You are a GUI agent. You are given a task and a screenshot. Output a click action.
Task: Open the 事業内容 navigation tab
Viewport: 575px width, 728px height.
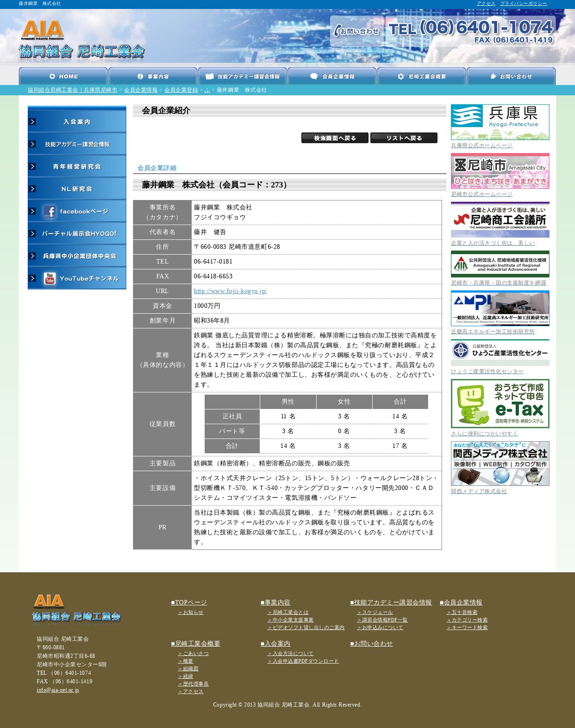point(153,77)
